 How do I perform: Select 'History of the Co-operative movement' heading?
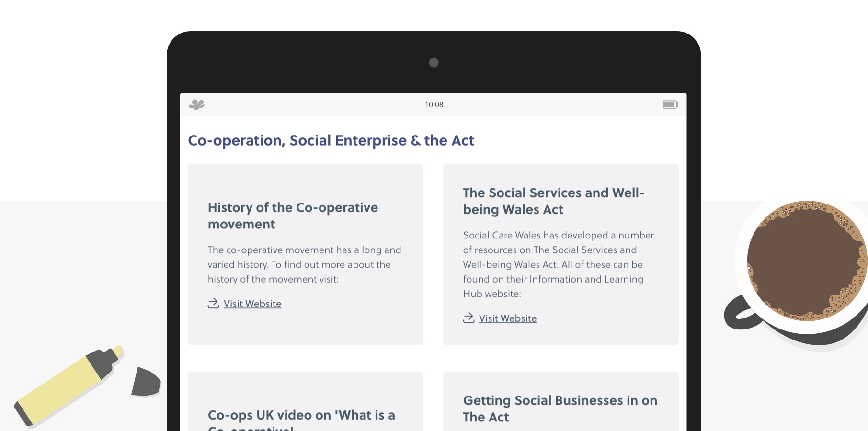293,215
